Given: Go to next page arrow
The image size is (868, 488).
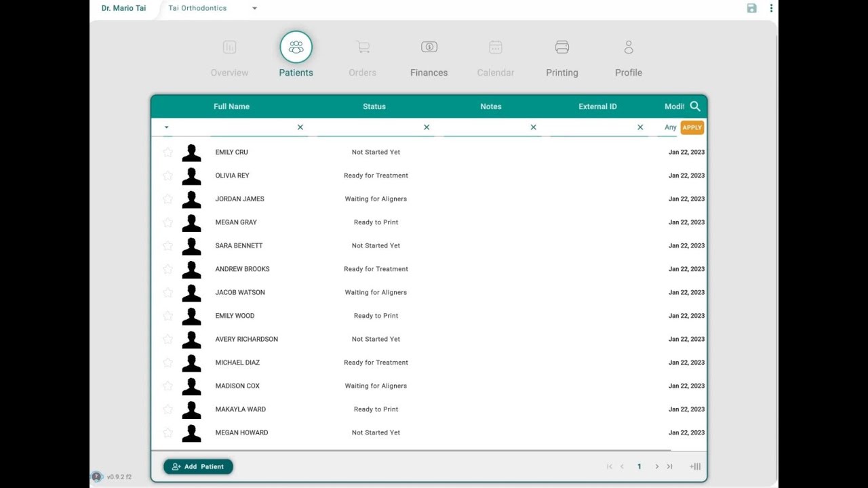Looking at the screenshot, I should 656,466.
